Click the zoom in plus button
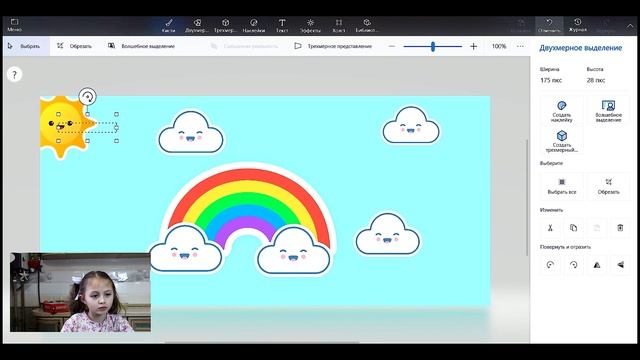Image resolution: width=640 pixels, height=360 pixels. click(x=473, y=46)
